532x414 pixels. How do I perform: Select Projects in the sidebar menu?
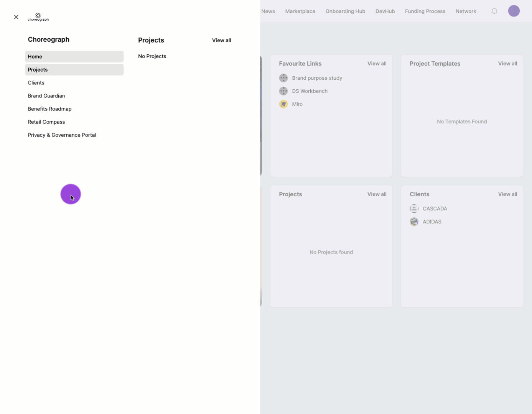[74, 70]
